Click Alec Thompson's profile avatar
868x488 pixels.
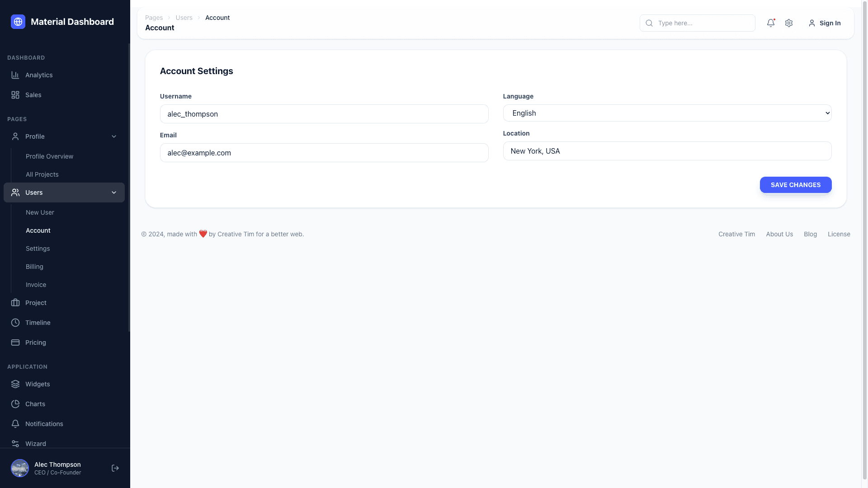click(x=20, y=468)
